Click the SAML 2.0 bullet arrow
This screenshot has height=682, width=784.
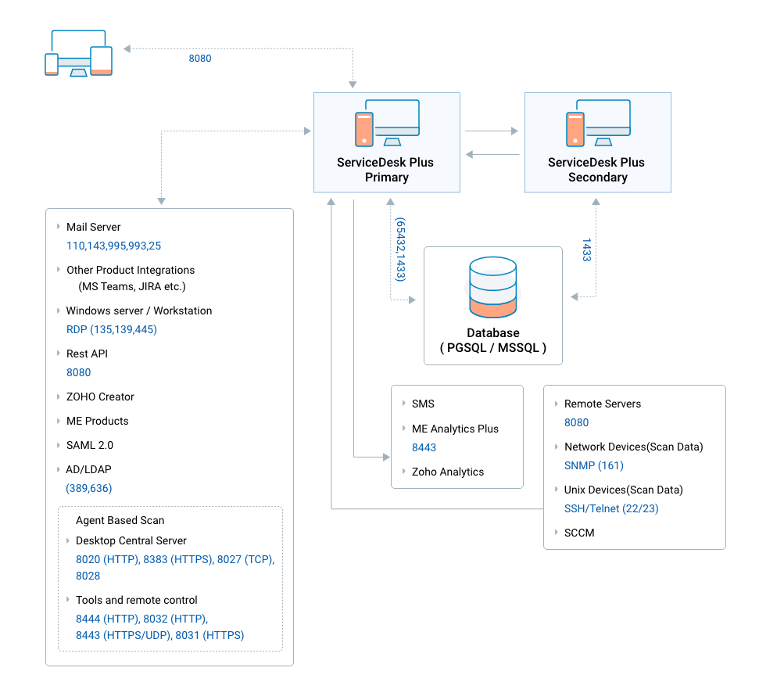tap(59, 445)
